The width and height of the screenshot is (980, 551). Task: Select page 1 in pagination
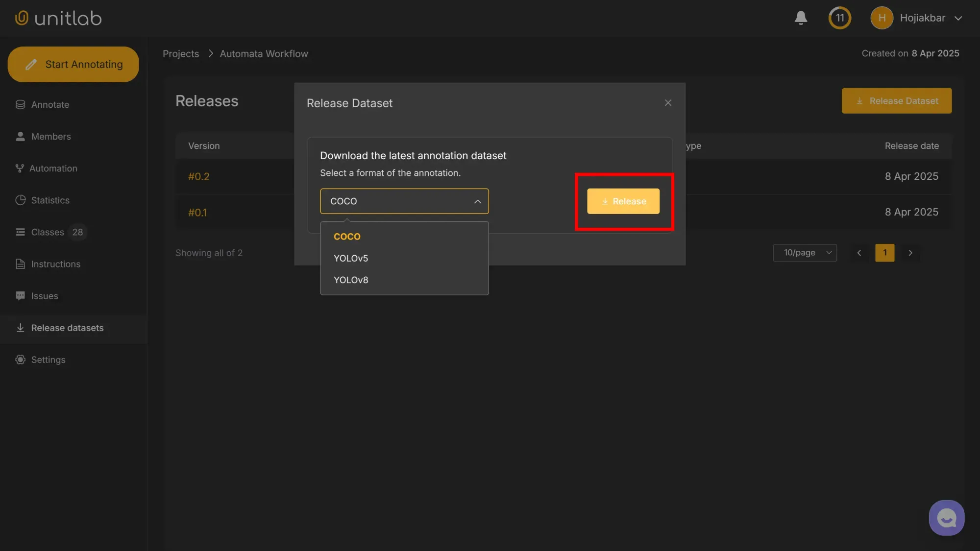(x=884, y=253)
